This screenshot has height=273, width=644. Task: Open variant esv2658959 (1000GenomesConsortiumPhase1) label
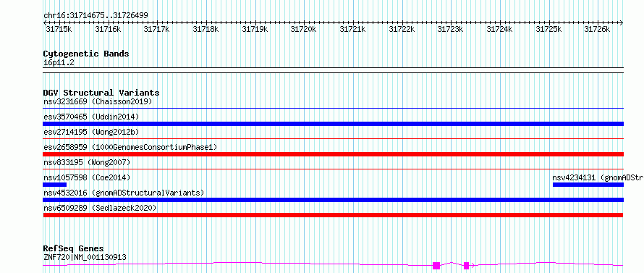coord(130,147)
